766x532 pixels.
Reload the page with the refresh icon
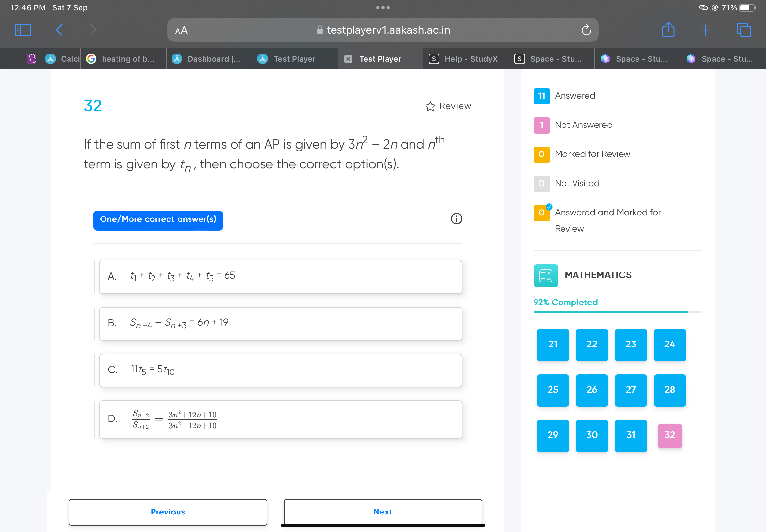pyautogui.click(x=586, y=30)
